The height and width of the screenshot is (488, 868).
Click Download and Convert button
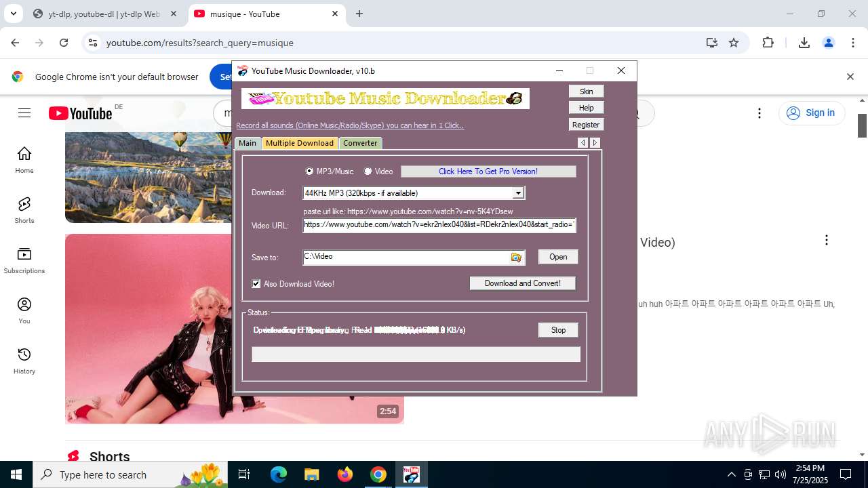pos(523,283)
